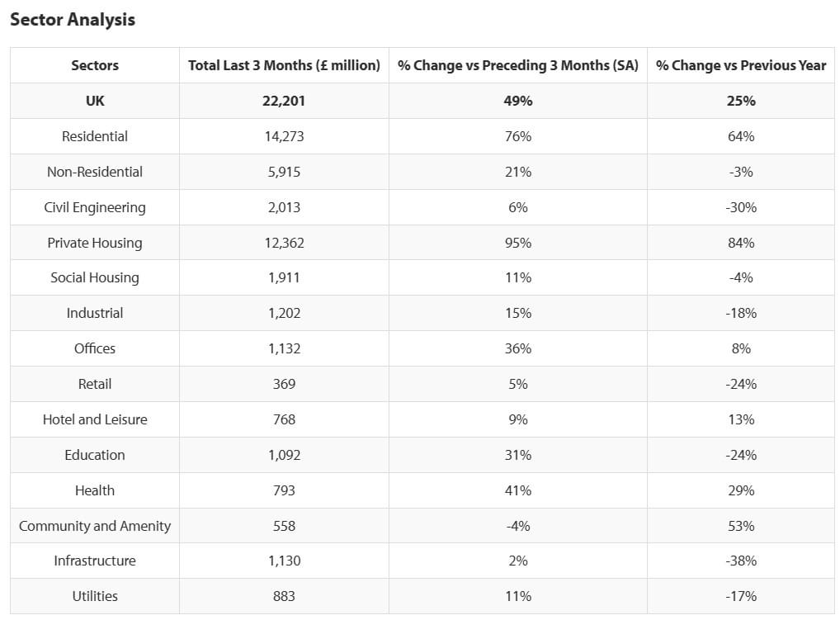Click the Private Housing sector cell
This screenshot has height=620, width=840.
95,243
